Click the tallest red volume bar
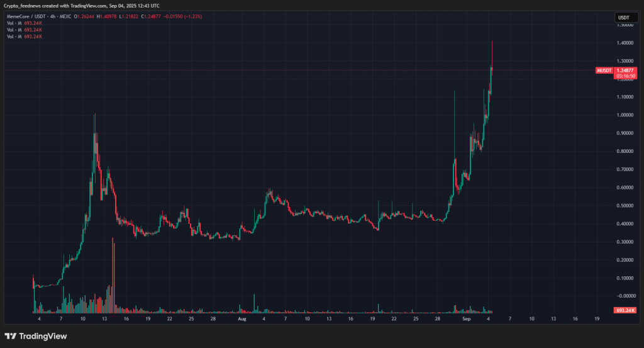 pyautogui.click(x=113, y=271)
